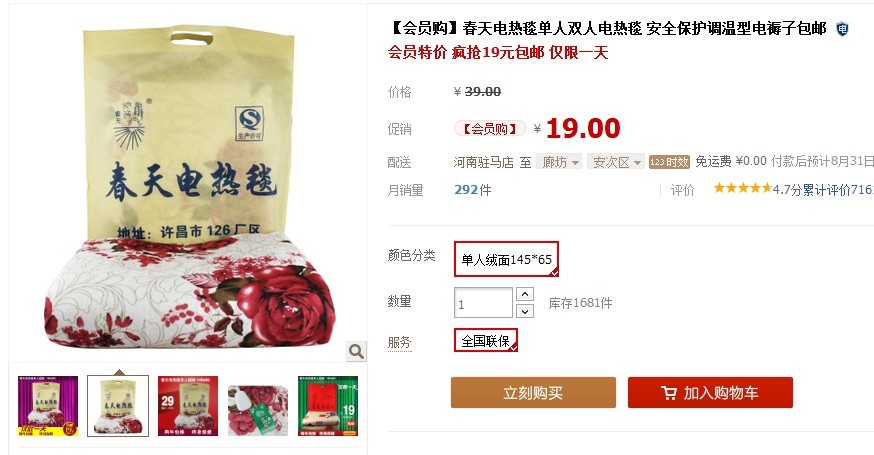This screenshot has width=874, height=455.
Task: Click the shopping cart icon in add-to-cart button
Action: (669, 393)
